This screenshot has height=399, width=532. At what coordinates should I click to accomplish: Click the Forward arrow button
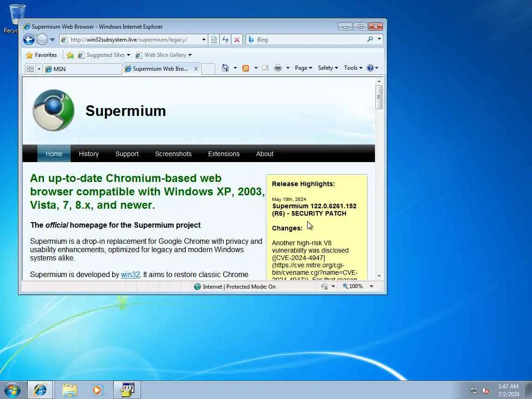42,40
